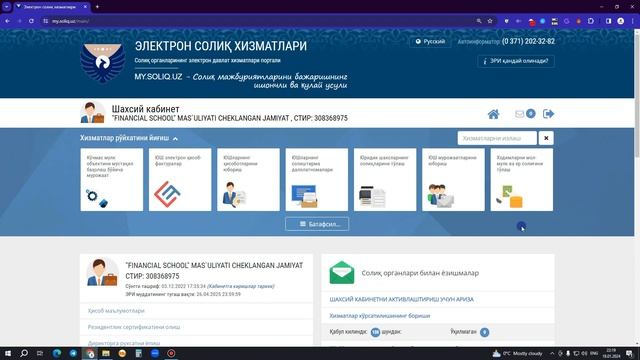Viewport: 640px width, 360px height.
Task: Open the Windows Start menu
Action: point(8,353)
